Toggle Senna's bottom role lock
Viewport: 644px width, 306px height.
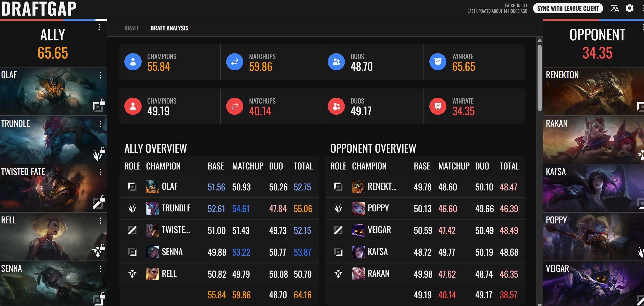point(99,299)
